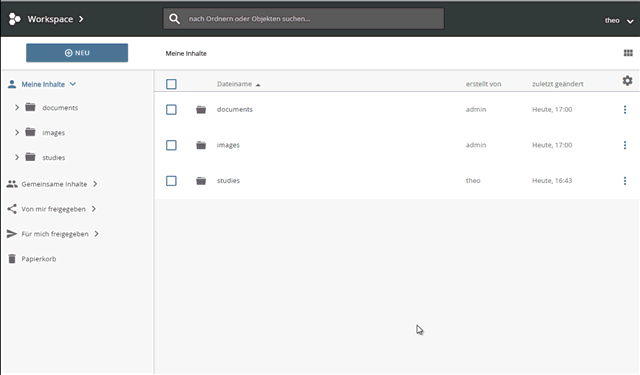Click the send icon for Für mich freigegeben

tap(12, 234)
